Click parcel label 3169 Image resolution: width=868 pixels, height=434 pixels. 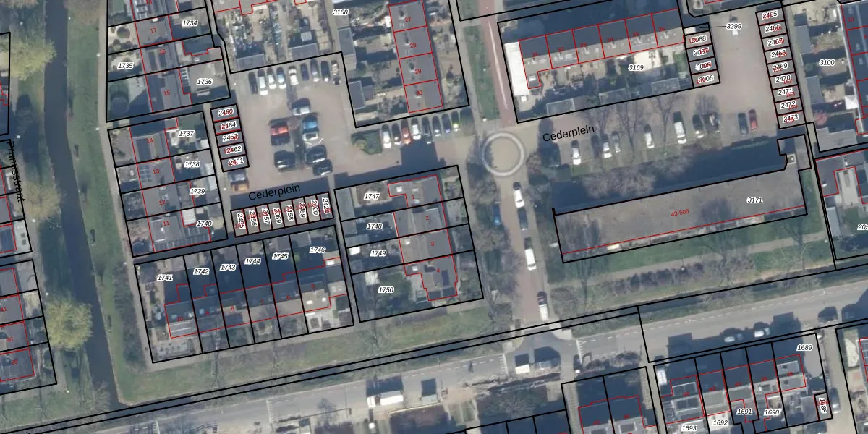tap(635, 67)
